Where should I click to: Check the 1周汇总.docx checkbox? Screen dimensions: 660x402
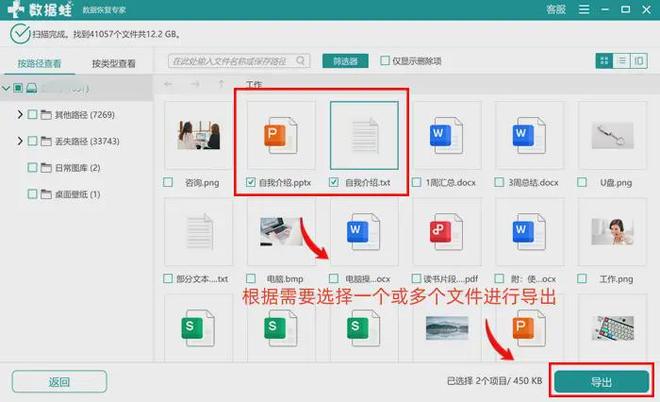click(x=416, y=182)
